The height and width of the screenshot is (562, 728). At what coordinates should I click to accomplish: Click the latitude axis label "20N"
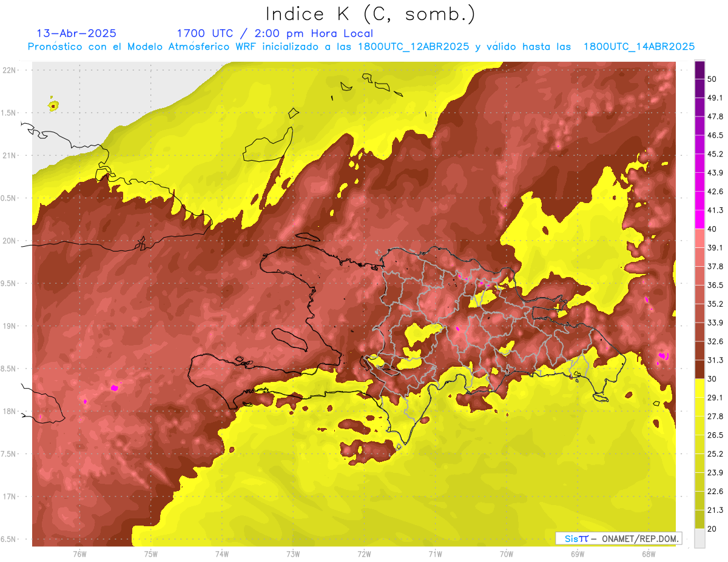pyautogui.click(x=9, y=241)
